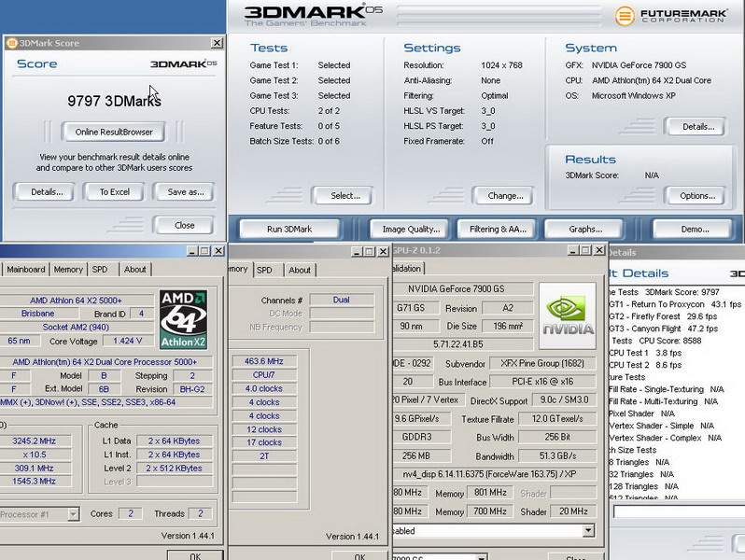
Task: Switch to Mainboard tab in CPU-Z
Action: (x=25, y=270)
